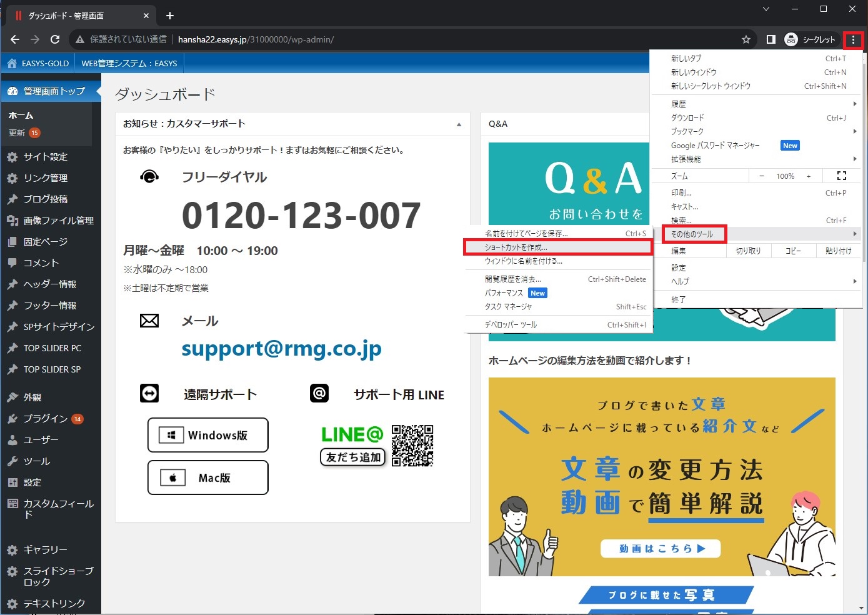Click the side panel icon in toolbar
Screen dimensions: 868x615
point(771,39)
